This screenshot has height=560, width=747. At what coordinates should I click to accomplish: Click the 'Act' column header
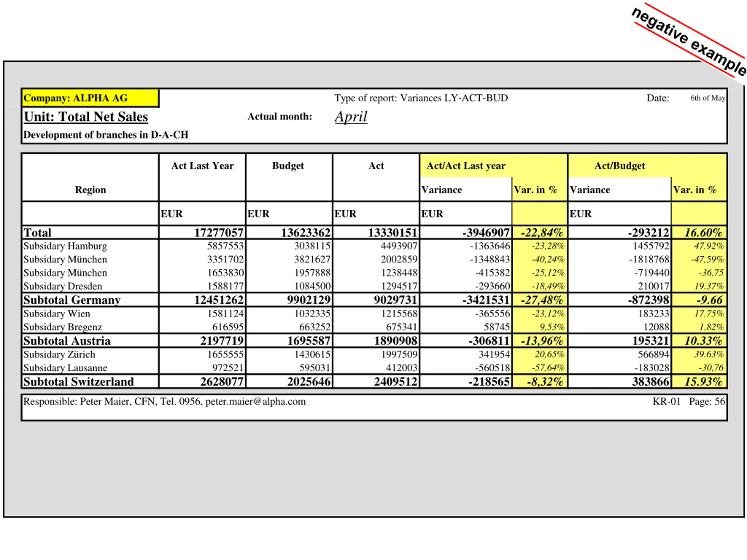click(x=376, y=166)
